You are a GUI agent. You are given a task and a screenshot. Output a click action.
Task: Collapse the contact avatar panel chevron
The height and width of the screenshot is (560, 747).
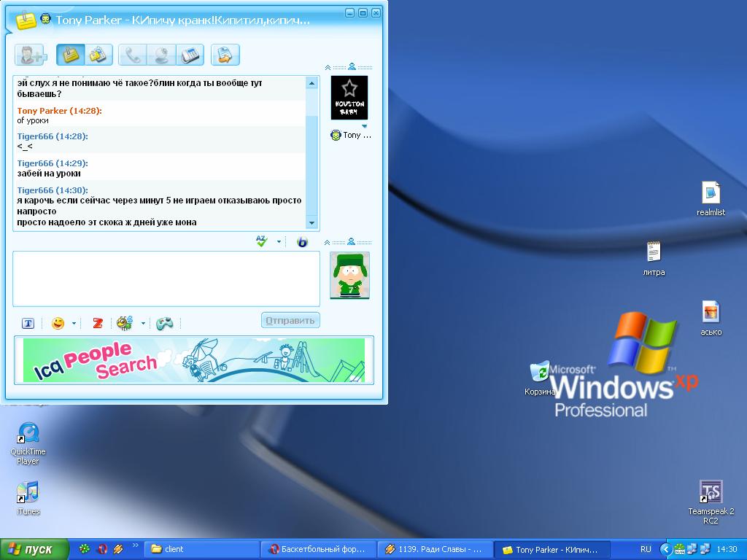[x=328, y=68]
